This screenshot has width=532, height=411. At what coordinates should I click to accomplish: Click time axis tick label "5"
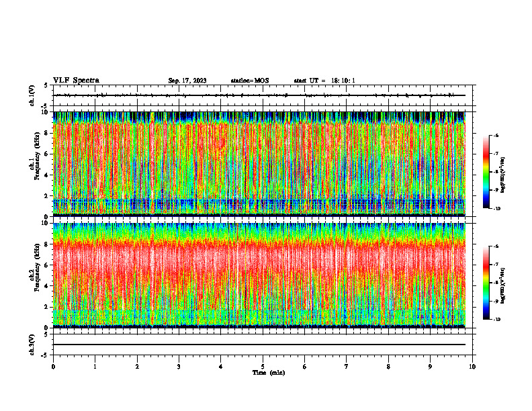(263, 367)
